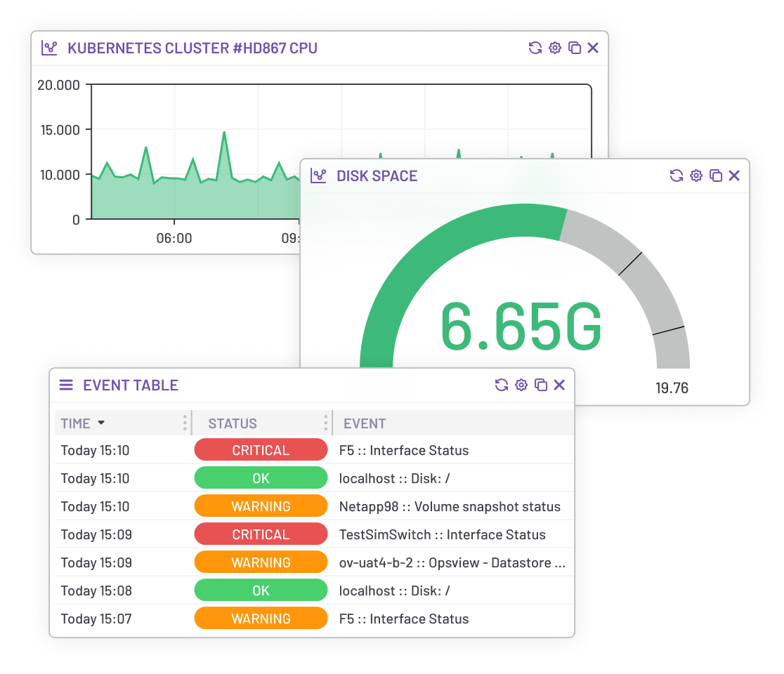Open the TestSimSwitch Interface Status event
The width and height of the screenshot is (784, 674).
click(442, 534)
